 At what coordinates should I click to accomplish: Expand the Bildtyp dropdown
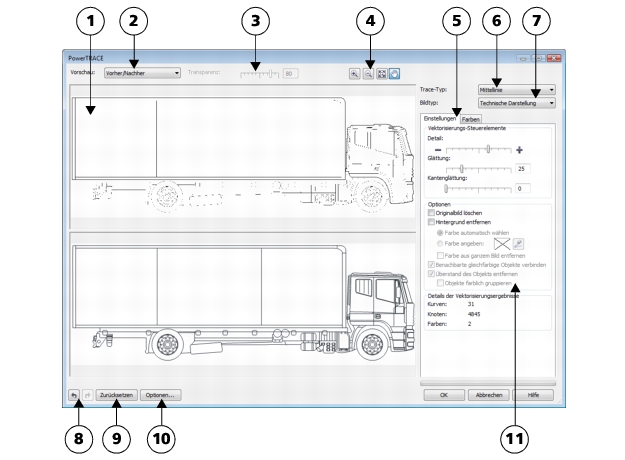(517, 102)
